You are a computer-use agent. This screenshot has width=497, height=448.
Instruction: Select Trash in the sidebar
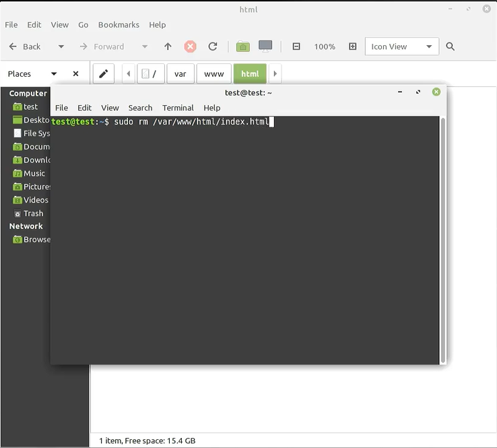pyautogui.click(x=33, y=214)
